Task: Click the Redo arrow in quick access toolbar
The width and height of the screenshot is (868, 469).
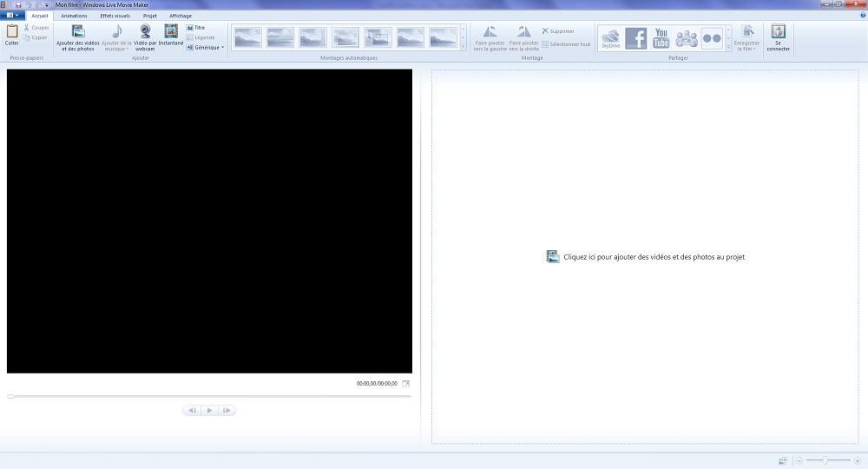Action: click(x=37, y=4)
